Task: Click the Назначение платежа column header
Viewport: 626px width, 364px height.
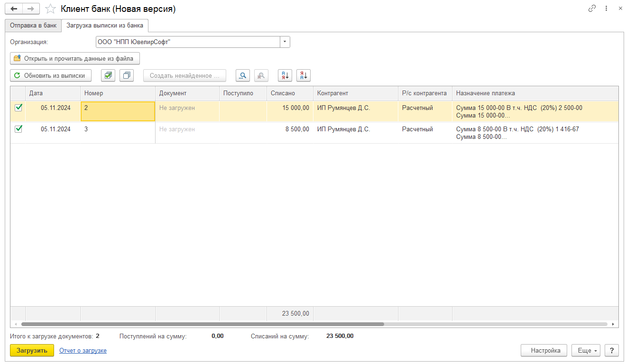Action: coord(535,93)
